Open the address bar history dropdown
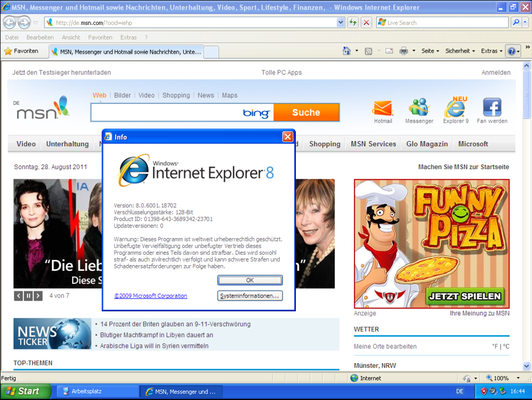The image size is (532, 400). pyautogui.click(x=341, y=23)
